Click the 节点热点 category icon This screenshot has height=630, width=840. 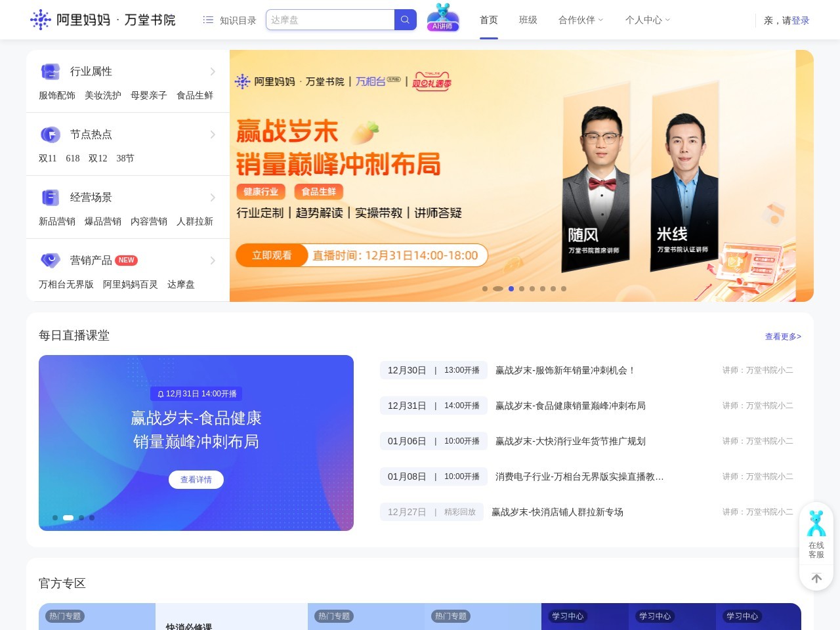click(x=51, y=135)
